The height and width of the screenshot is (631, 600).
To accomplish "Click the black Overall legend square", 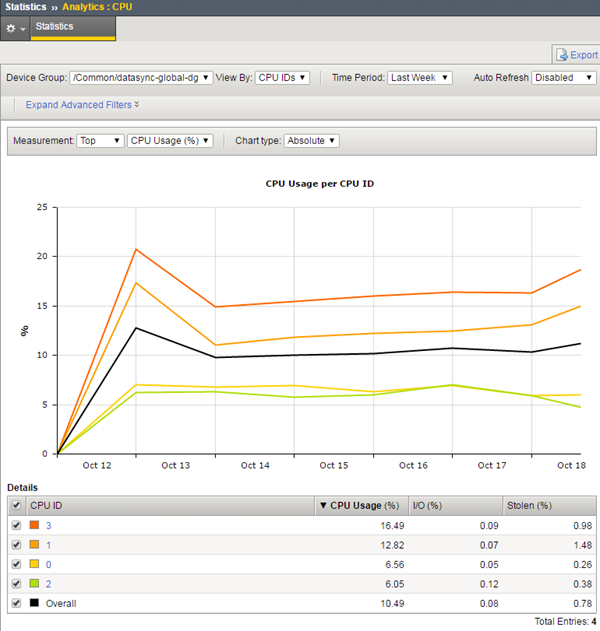I will (35, 603).
